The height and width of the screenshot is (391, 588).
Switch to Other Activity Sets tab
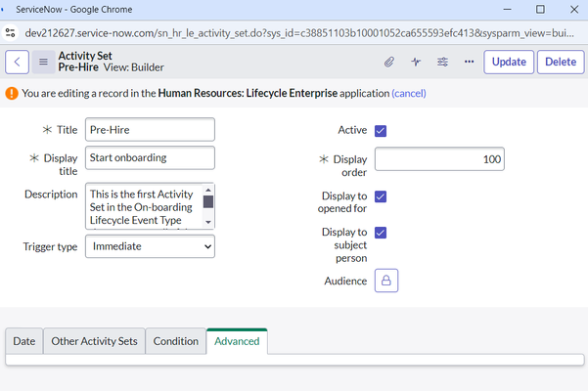pyautogui.click(x=94, y=341)
